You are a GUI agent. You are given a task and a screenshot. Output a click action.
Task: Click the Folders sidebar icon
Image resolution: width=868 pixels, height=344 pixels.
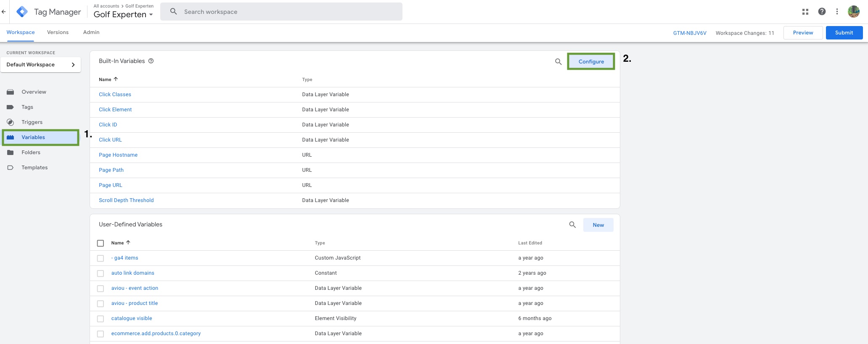pos(11,152)
